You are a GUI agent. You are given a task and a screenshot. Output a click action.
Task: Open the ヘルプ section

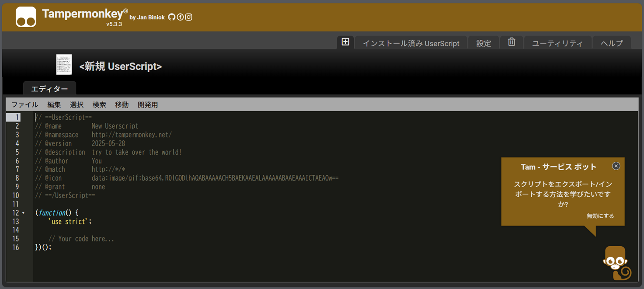[x=611, y=43]
